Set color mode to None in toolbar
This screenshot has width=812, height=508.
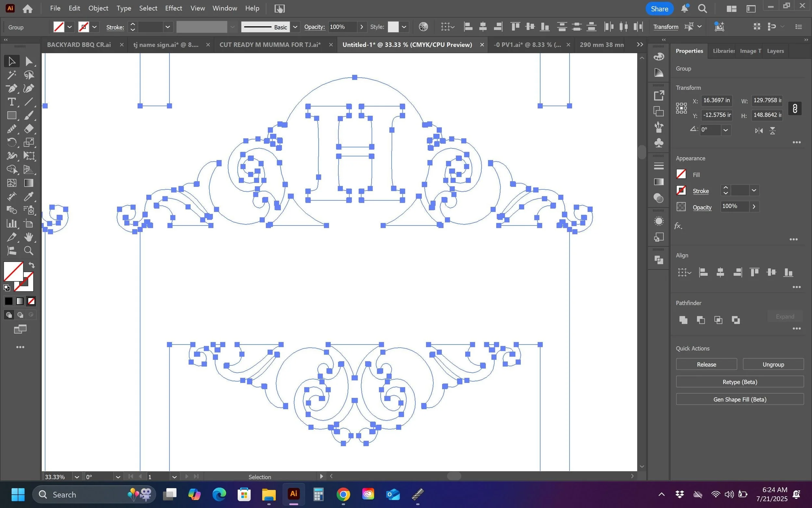pos(31,301)
